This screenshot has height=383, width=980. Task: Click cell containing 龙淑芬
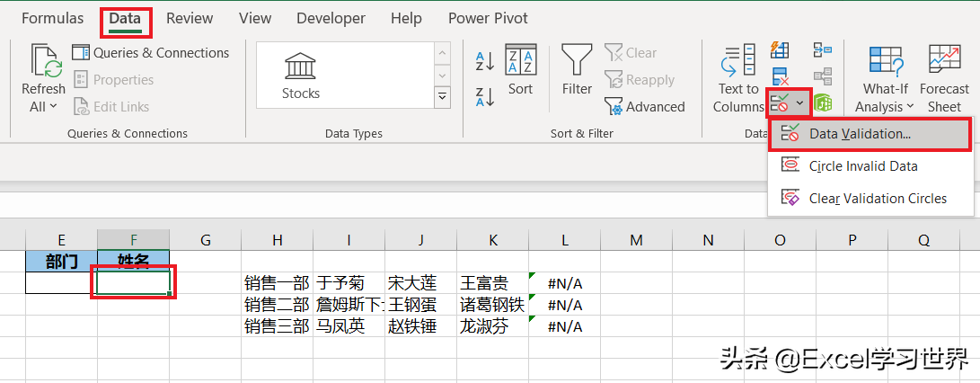click(x=492, y=326)
